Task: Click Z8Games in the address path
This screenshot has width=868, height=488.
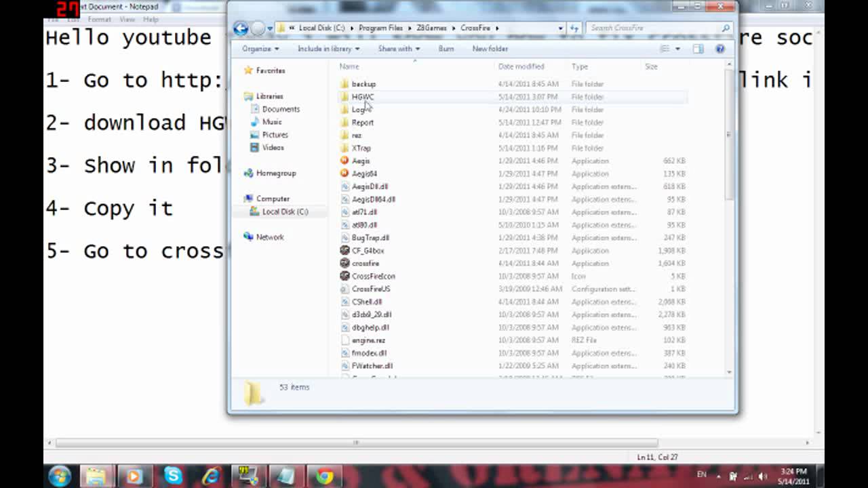Action: pyautogui.click(x=430, y=28)
